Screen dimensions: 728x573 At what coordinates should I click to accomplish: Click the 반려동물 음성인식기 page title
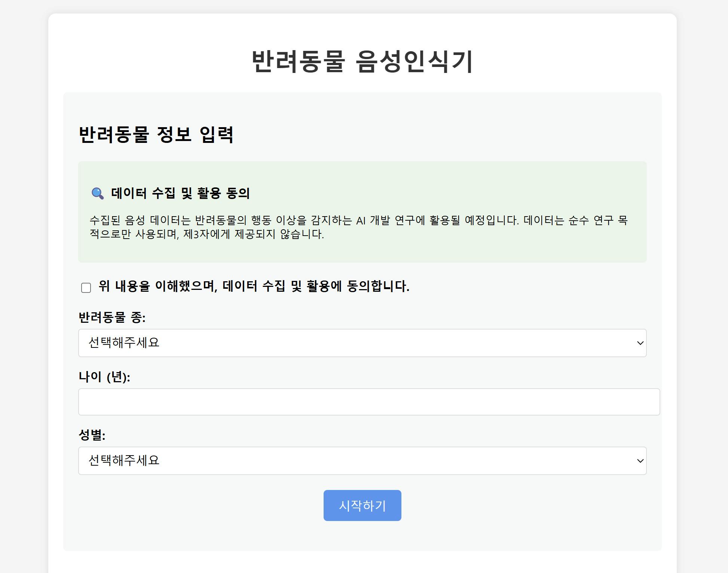click(x=362, y=62)
